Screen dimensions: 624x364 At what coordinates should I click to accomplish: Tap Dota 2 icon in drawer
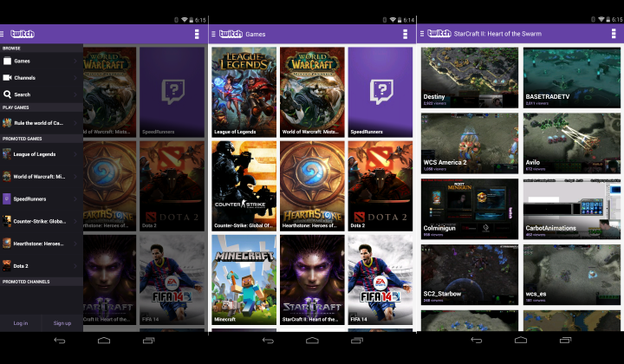(7, 266)
